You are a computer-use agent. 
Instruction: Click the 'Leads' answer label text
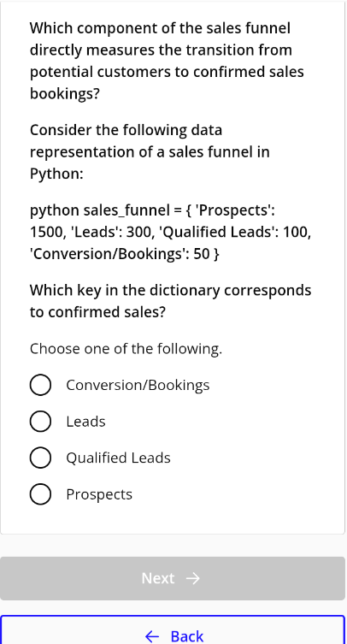(85, 422)
